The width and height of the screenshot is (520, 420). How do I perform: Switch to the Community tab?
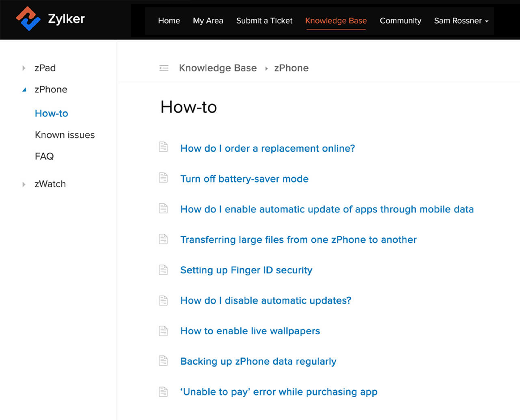(400, 21)
